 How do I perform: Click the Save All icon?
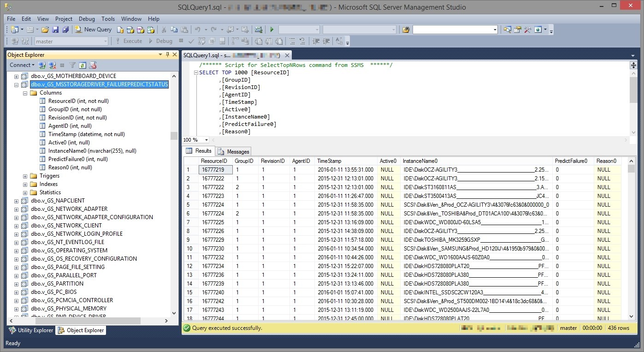65,30
